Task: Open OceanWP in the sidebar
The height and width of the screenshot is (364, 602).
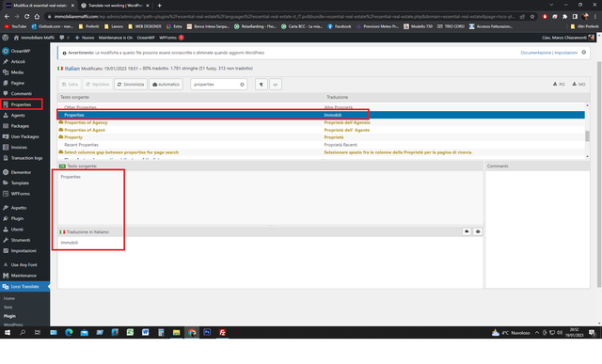Action: (x=21, y=51)
